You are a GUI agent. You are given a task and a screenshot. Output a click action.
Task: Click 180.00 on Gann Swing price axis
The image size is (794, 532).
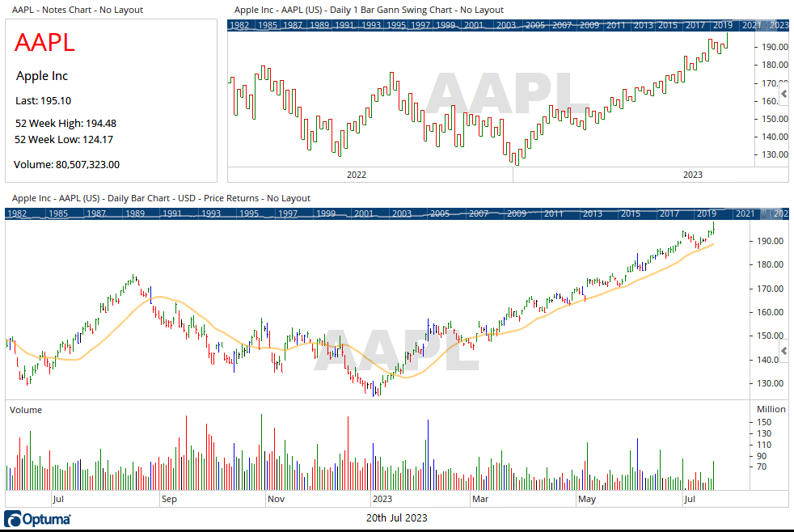[x=775, y=65]
